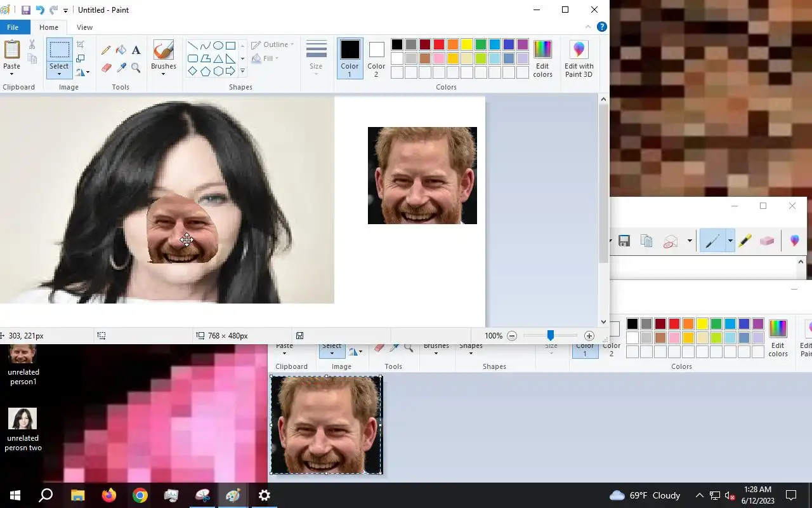The height and width of the screenshot is (508, 812).
Task: Pick the Triangle shape
Action: point(218,58)
